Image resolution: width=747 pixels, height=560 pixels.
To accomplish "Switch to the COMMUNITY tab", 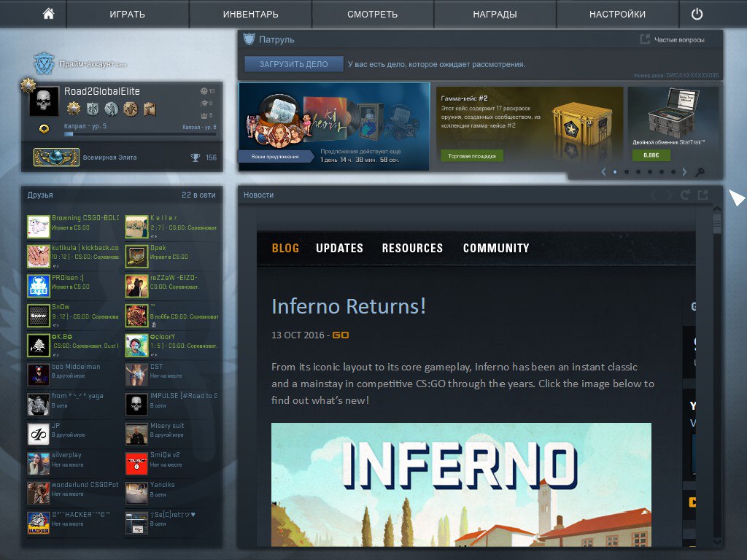I will click(x=496, y=248).
